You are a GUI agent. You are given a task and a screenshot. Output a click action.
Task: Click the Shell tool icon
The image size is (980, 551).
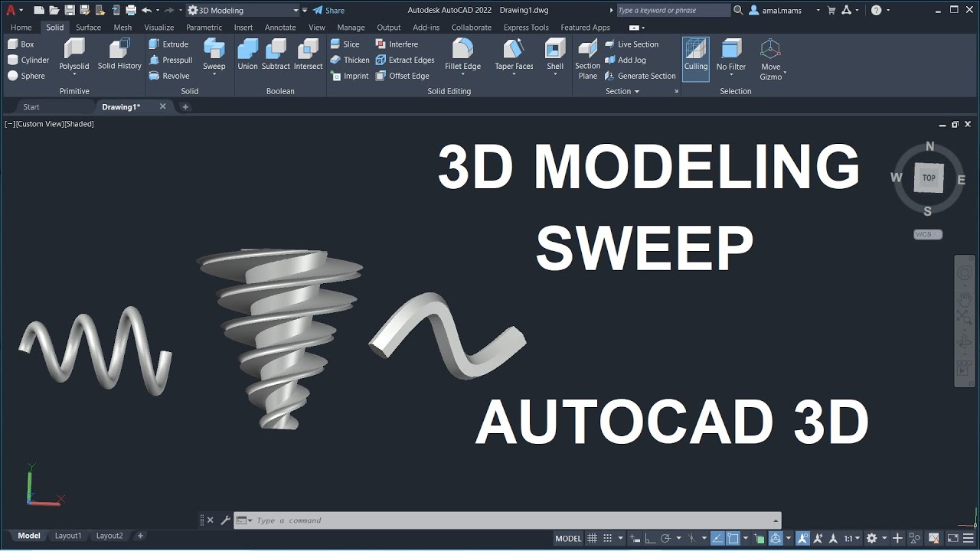[555, 49]
